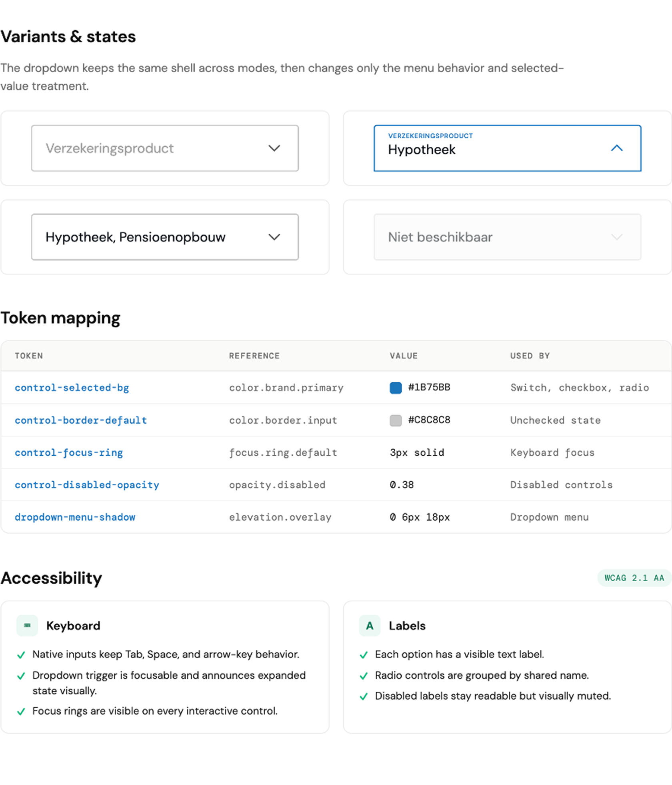Collapse the expanded Hypotheek dropdown
The width and height of the screenshot is (672, 785).
pos(507,148)
